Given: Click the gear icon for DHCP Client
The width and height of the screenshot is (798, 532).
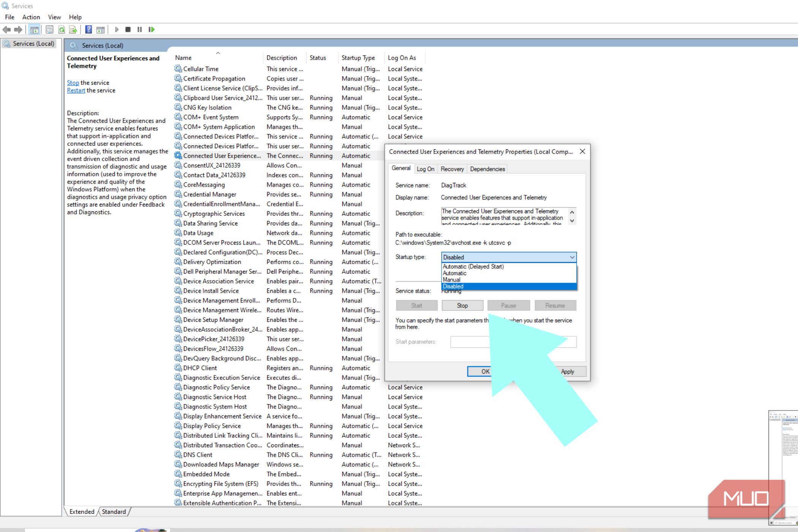Looking at the screenshot, I should 178,368.
